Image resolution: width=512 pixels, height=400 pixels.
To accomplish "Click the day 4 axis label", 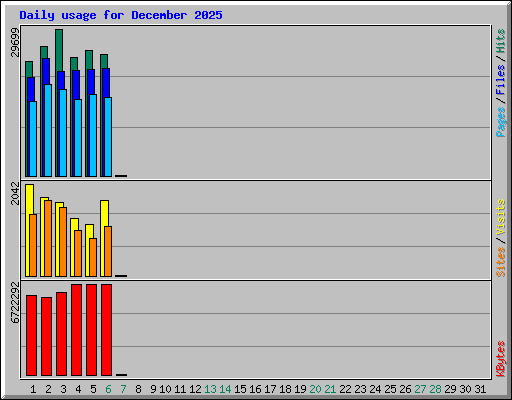I will click(x=78, y=389).
